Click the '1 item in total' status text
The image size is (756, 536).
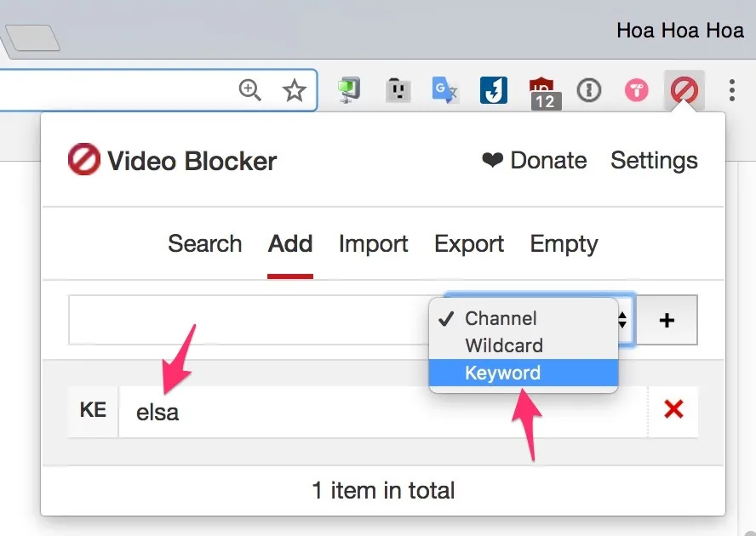pyautogui.click(x=383, y=490)
